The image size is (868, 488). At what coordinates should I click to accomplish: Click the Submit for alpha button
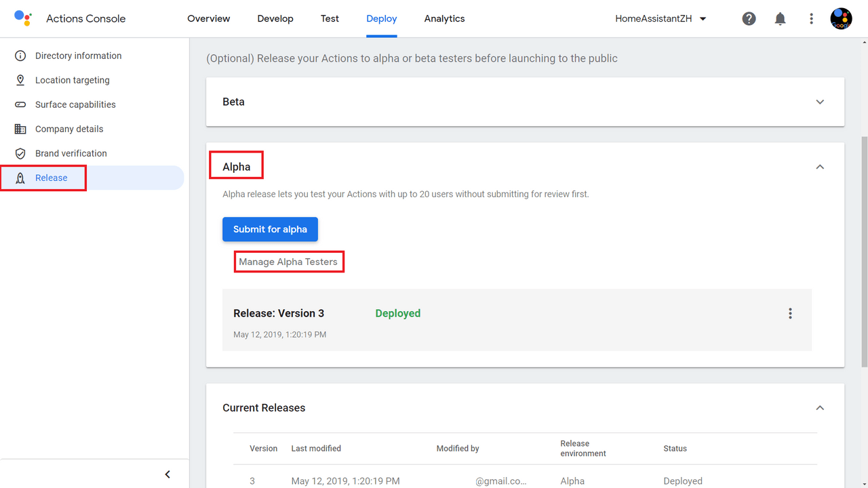pyautogui.click(x=270, y=229)
